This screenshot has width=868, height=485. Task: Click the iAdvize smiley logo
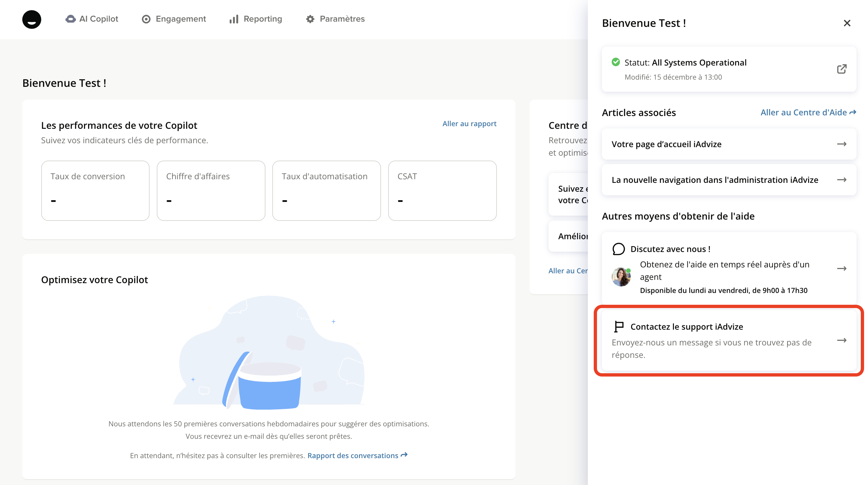pyautogui.click(x=32, y=19)
